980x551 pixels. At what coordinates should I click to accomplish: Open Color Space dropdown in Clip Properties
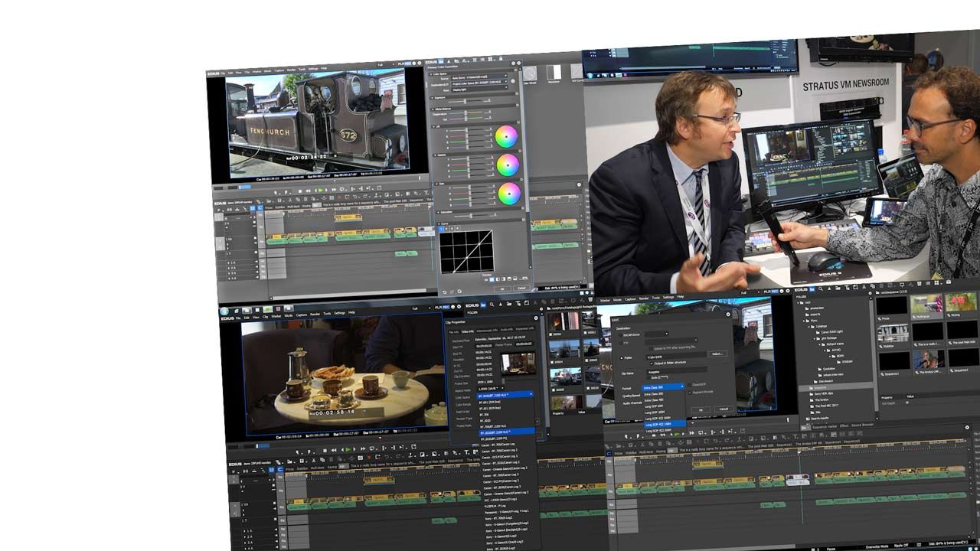pos(504,394)
